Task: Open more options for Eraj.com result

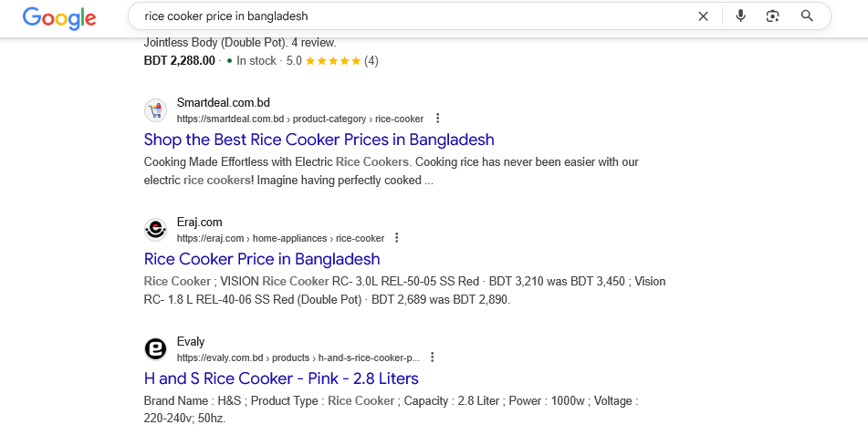Action: [397, 238]
